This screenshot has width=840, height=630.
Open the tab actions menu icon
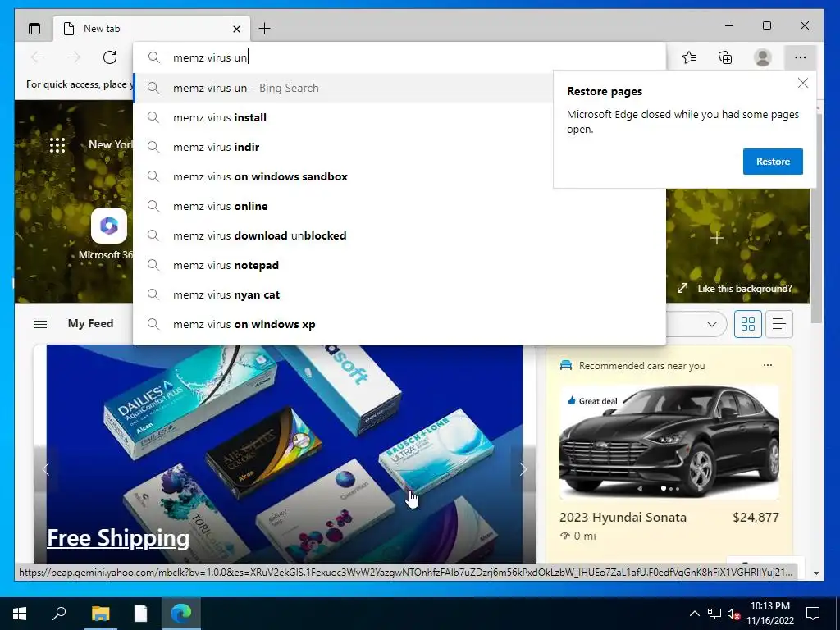tap(34, 29)
